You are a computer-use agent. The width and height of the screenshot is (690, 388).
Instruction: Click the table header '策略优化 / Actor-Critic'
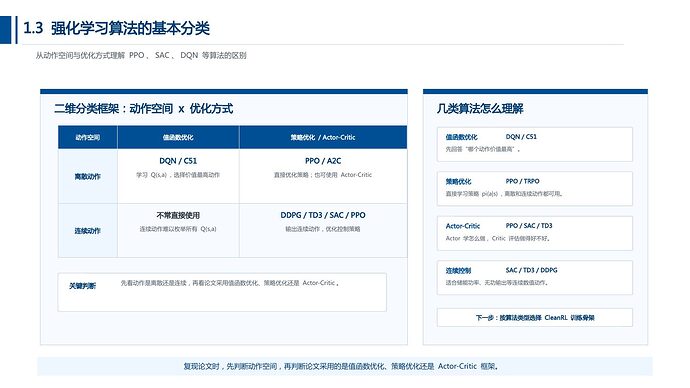click(323, 137)
